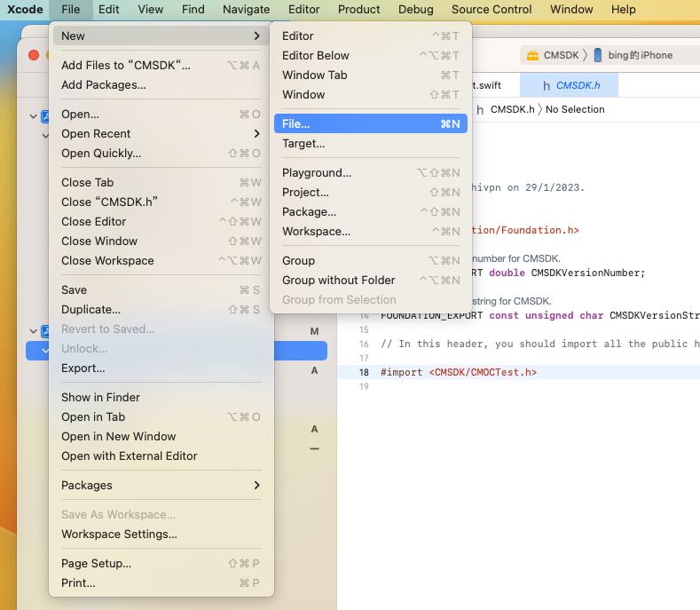
Task: Choose Close Editor
Action: point(161,222)
